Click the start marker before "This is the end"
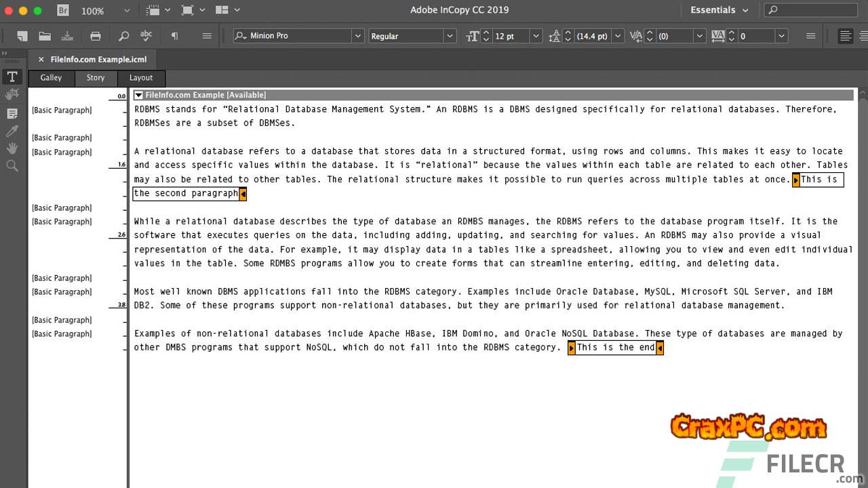Image resolution: width=868 pixels, height=488 pixels. tap(572, 348)
